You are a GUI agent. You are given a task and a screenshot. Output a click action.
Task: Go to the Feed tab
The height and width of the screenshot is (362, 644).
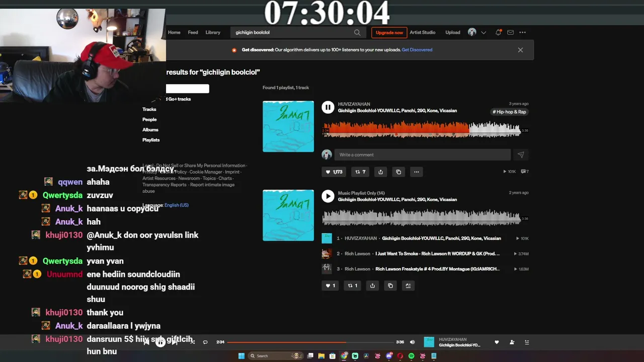(x=193, y=33)
